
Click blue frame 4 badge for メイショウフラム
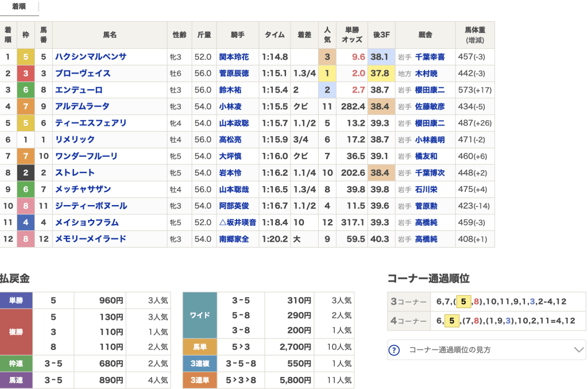[x=25, y=222]
